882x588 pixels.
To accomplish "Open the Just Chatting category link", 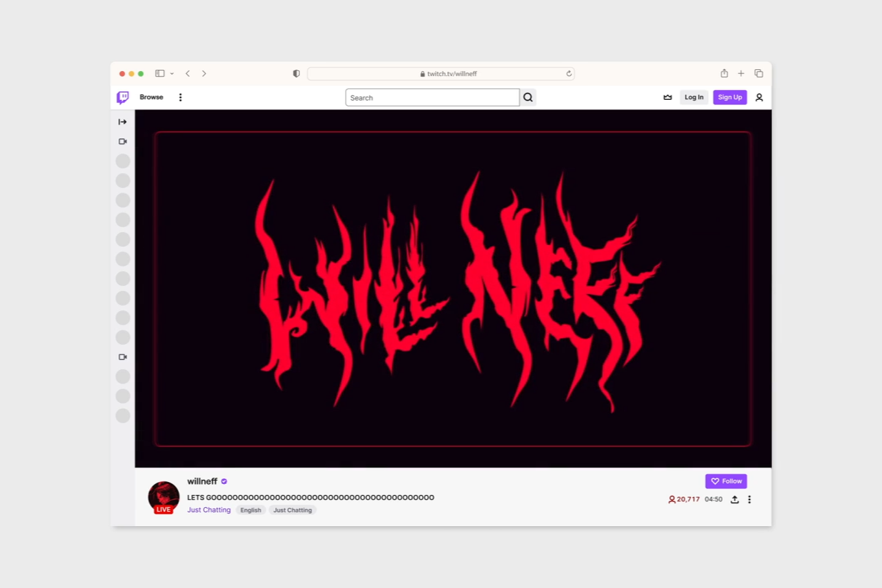I will (209, 510).
